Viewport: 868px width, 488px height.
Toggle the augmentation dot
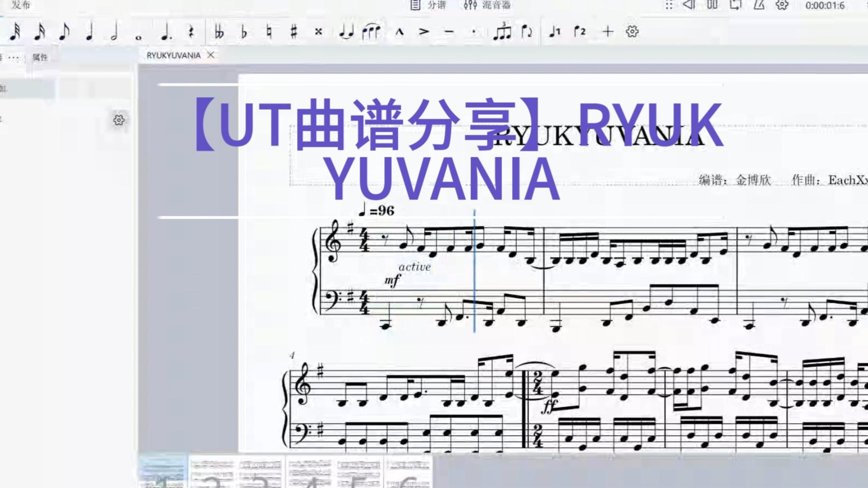coord(166,32)
